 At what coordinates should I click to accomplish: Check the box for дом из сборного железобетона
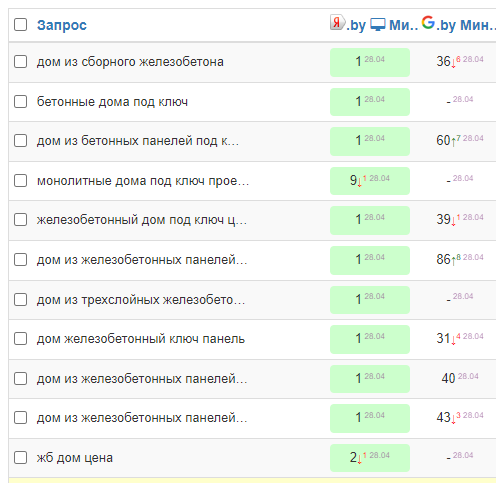pos(21,62)
